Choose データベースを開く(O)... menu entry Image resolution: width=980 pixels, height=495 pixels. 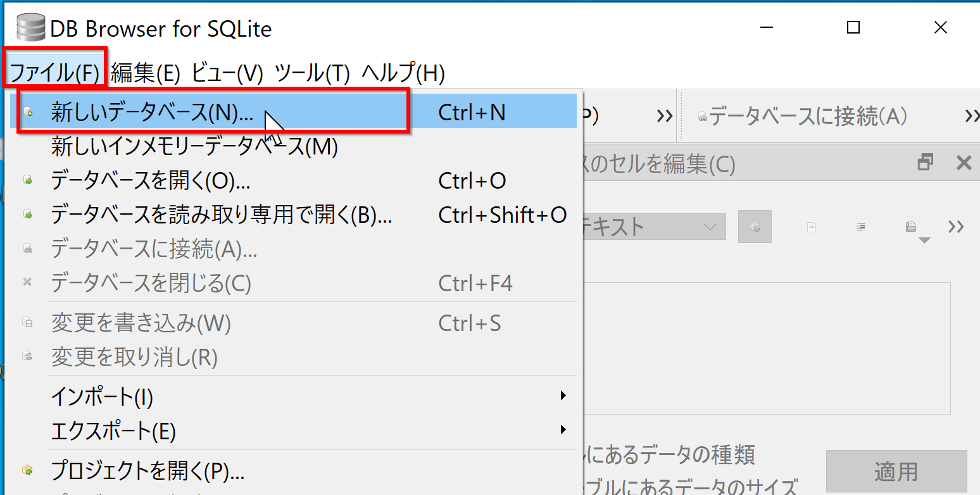pos(294,181)
